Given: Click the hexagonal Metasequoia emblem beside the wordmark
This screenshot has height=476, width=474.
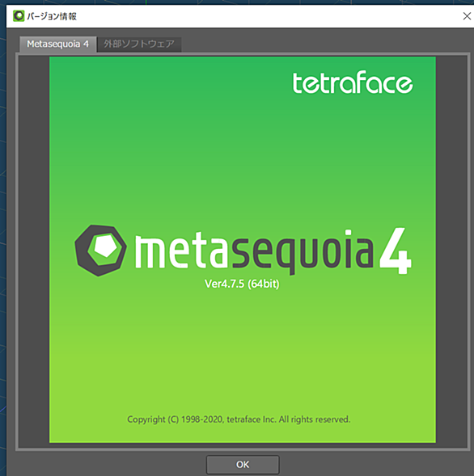Looking at the screenshot, I should pyautogui.click(x=100, y=251).
